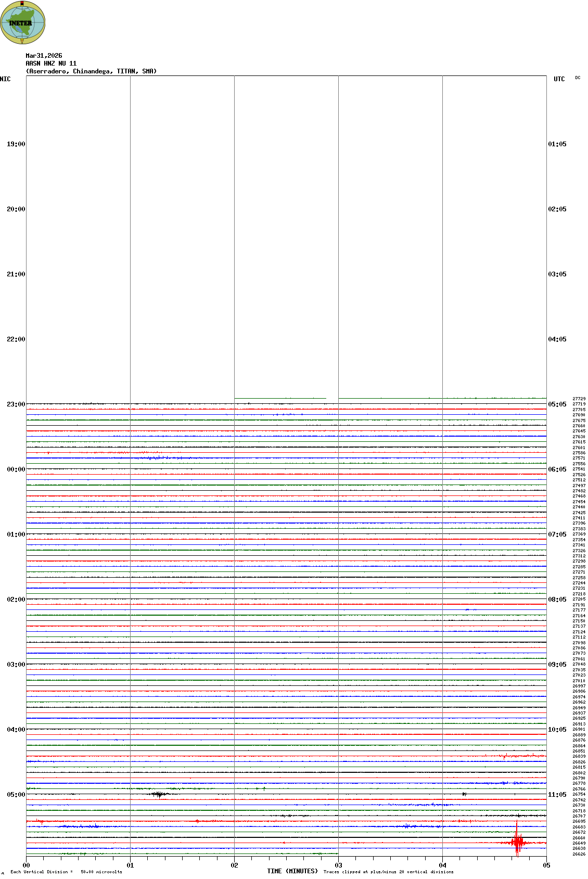Click the 08:05 UTC time label
Viewport: 588px width, 879px height.
557,600
